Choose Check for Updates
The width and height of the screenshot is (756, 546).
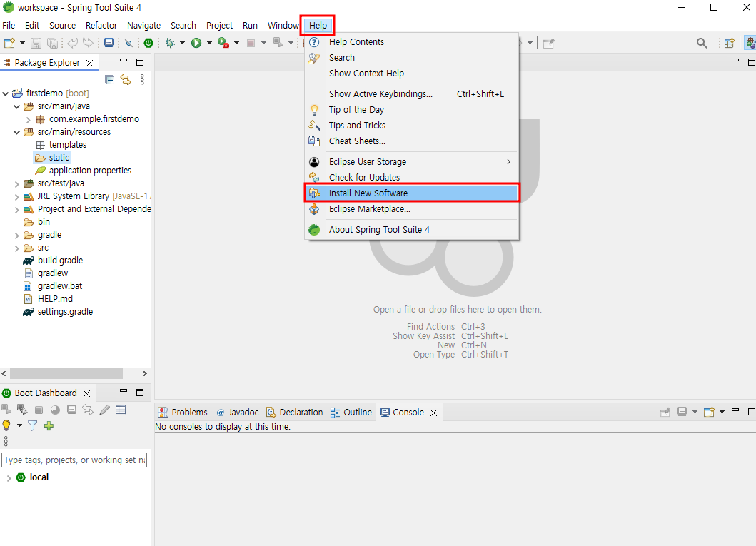click(x=412, y=177)
